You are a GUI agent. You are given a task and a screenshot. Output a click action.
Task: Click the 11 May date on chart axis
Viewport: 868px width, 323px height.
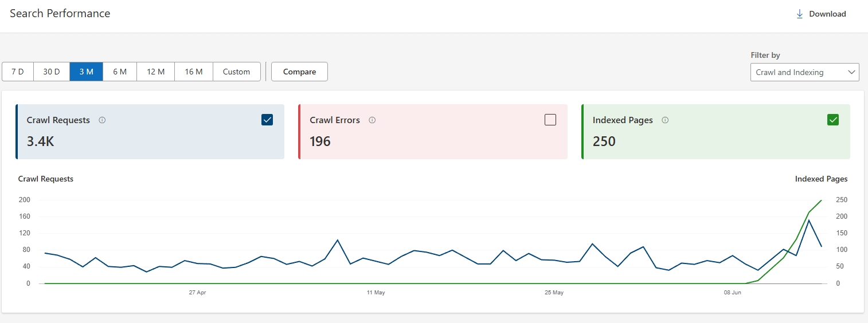click(376, 293)
